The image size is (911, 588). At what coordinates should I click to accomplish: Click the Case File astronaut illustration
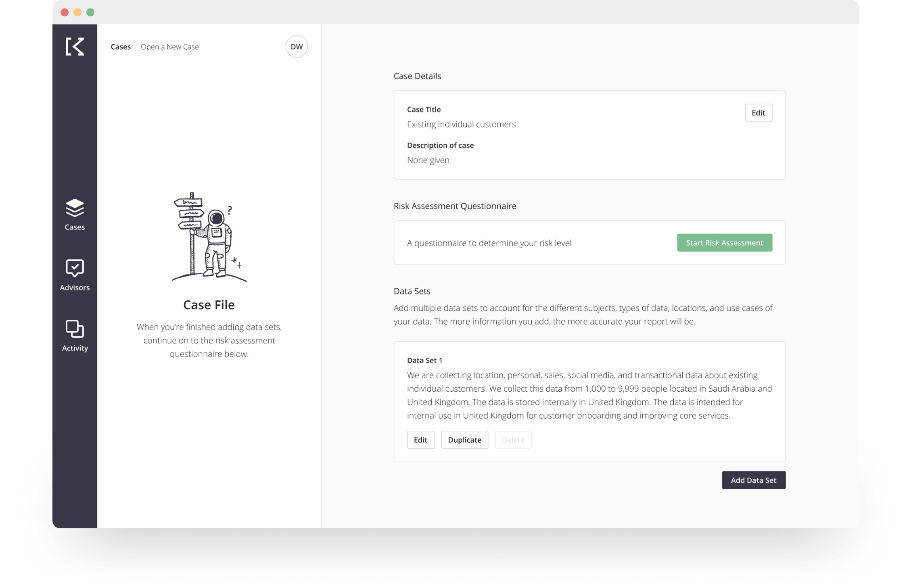coord(209,237)
